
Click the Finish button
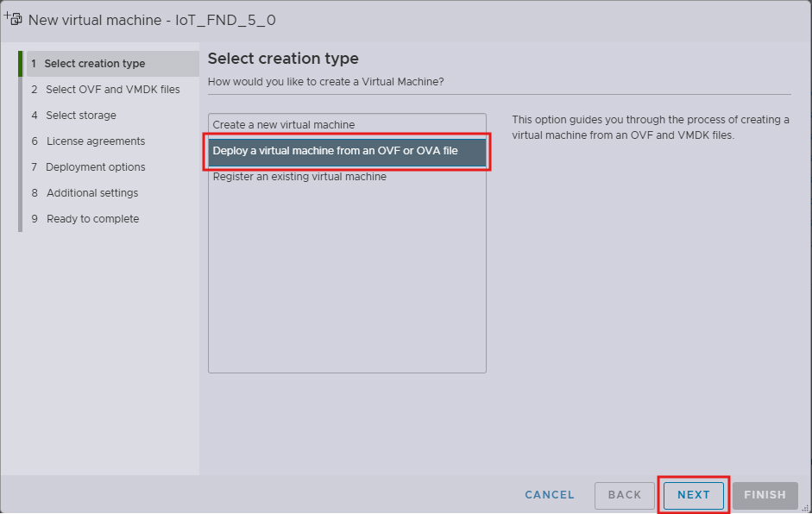(x=765, y=495)
